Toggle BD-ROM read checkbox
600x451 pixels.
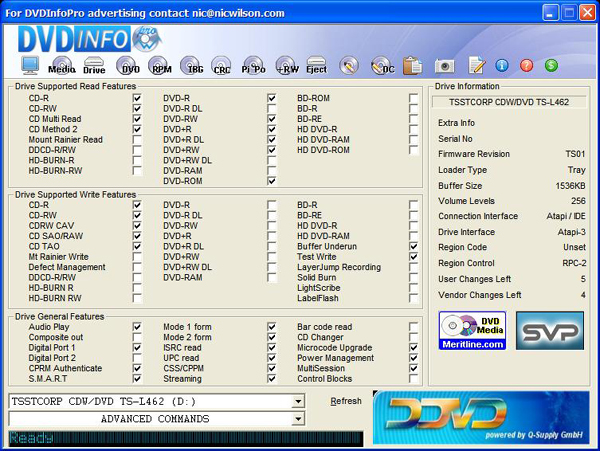[413, 98]
